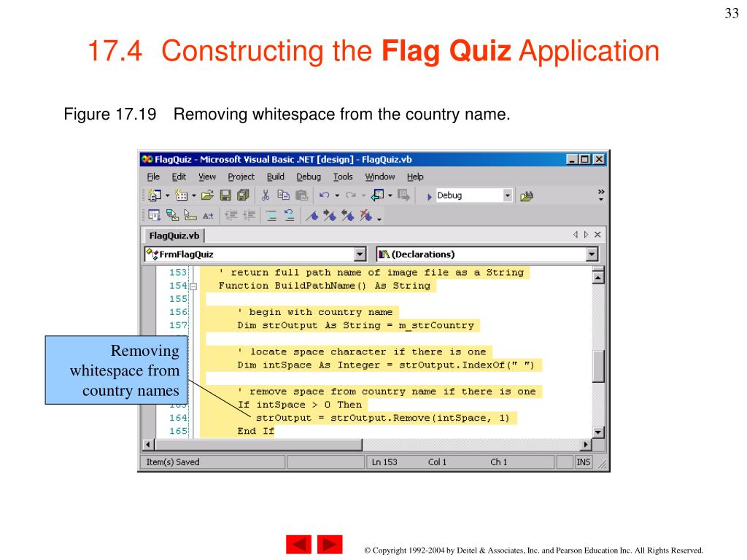
Task: Open the Add New Item dropdown arrow
Action: click(194, 195)
